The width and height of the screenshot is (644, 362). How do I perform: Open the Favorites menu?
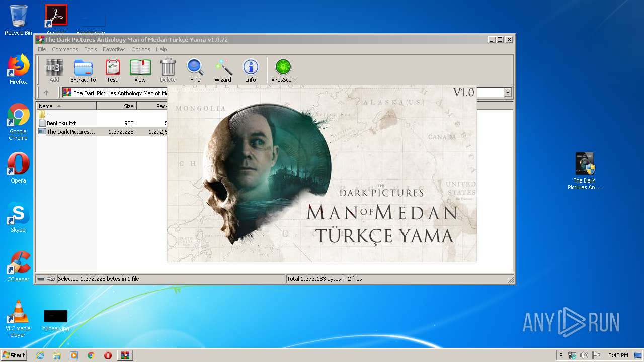tap(114, 49)
